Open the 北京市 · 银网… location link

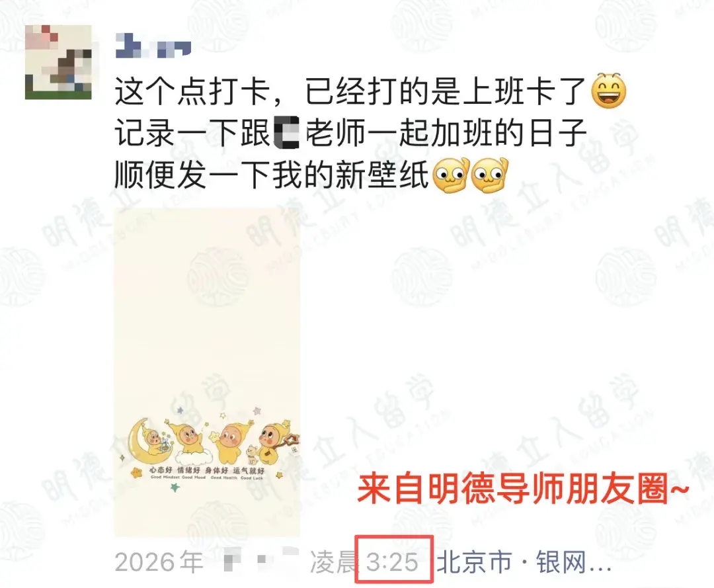tap(524, 562)
